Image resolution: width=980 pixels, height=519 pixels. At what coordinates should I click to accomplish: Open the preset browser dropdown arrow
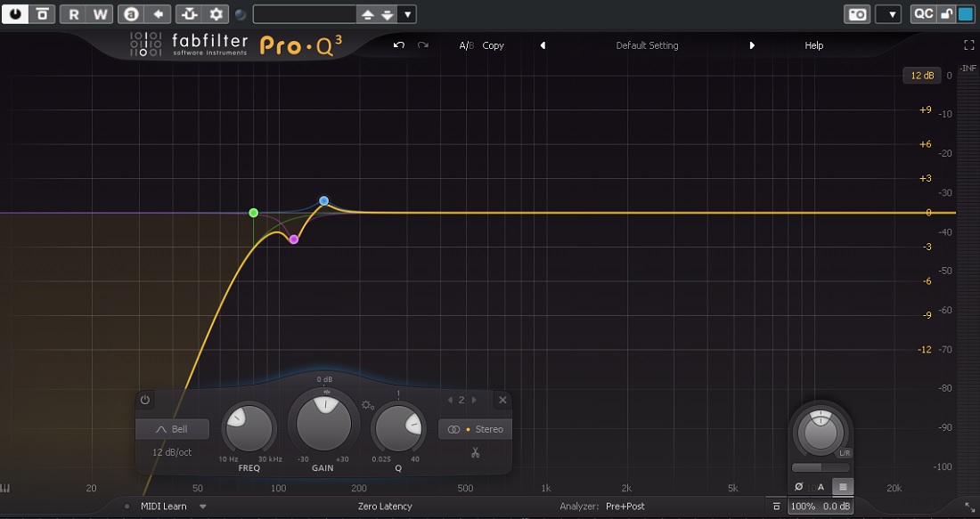407,14
